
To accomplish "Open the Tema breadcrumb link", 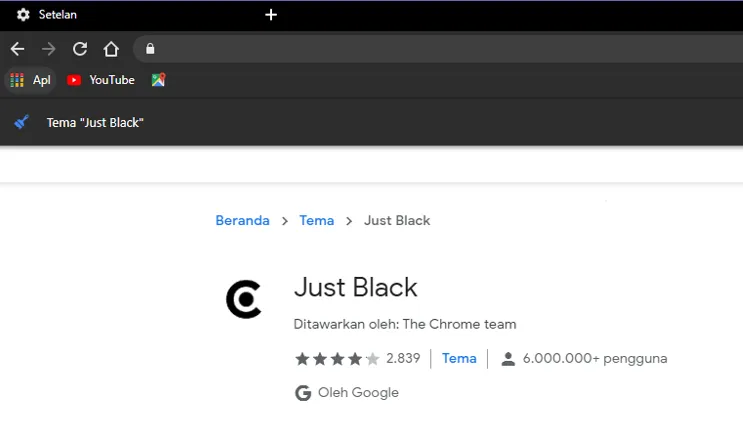I will pos(317,220).
